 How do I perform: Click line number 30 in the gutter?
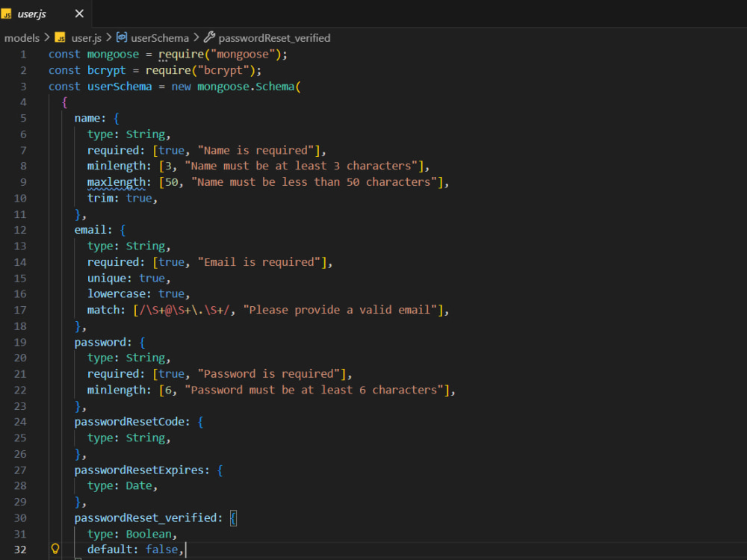(x=20, y=518)
